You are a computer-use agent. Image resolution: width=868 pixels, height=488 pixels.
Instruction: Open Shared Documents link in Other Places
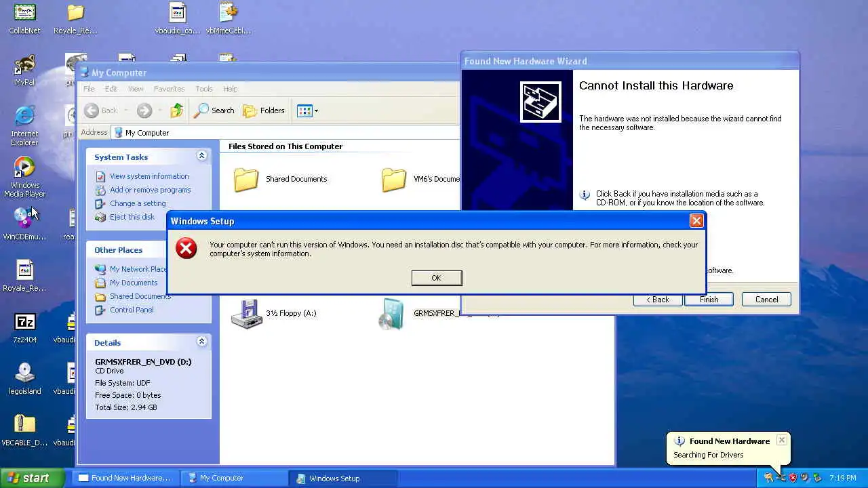click(133, 296)
